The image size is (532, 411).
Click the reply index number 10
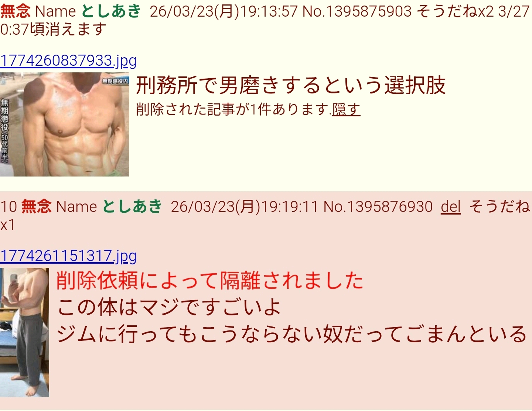pyautogui.click(x=8, y=207)
